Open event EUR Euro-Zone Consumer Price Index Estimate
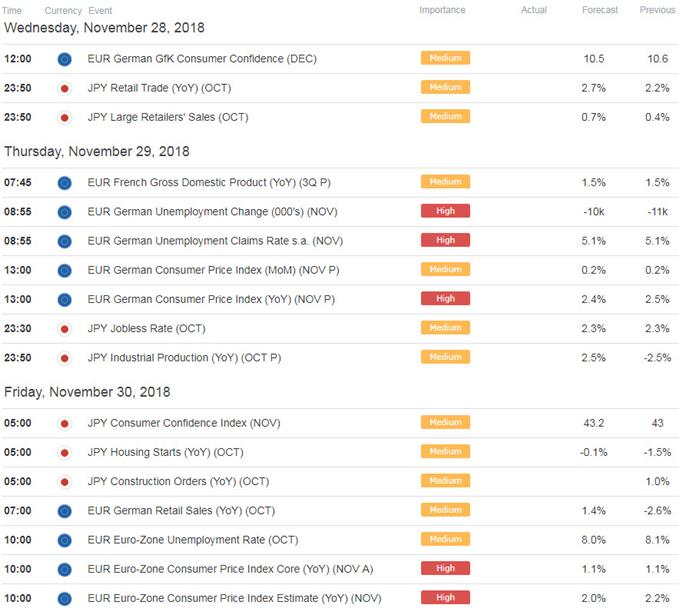 coord(235,599)
